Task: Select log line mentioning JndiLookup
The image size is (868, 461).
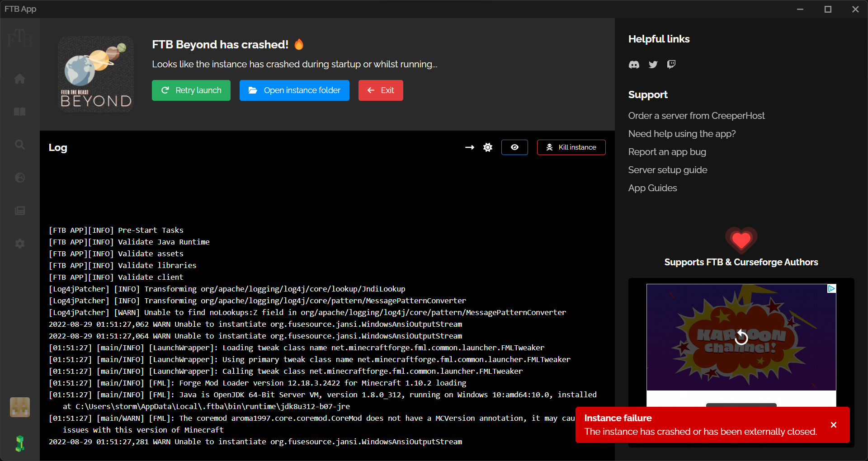Action: [227, 289]
